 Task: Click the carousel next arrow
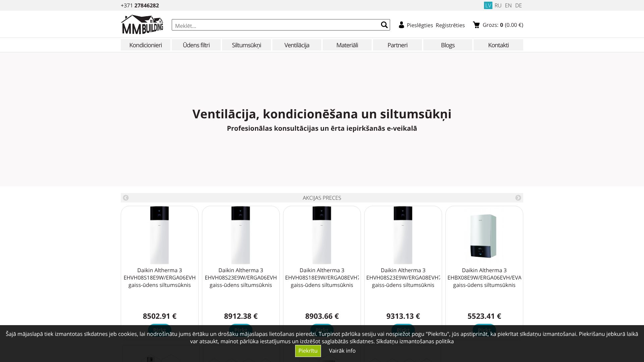point(518,197)
